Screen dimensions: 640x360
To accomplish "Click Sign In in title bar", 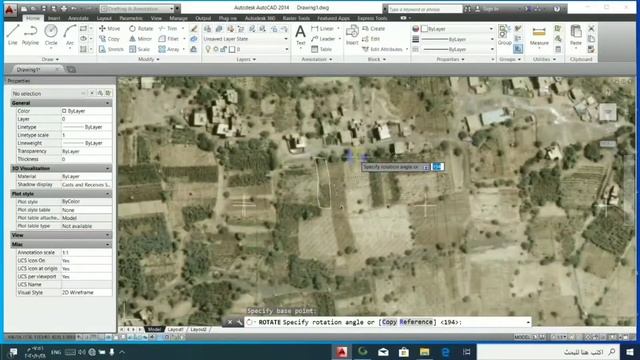I will tap(487, 9).
